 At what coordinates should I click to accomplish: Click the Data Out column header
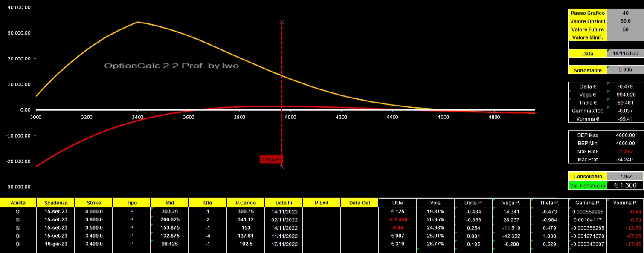pos(360,203)
